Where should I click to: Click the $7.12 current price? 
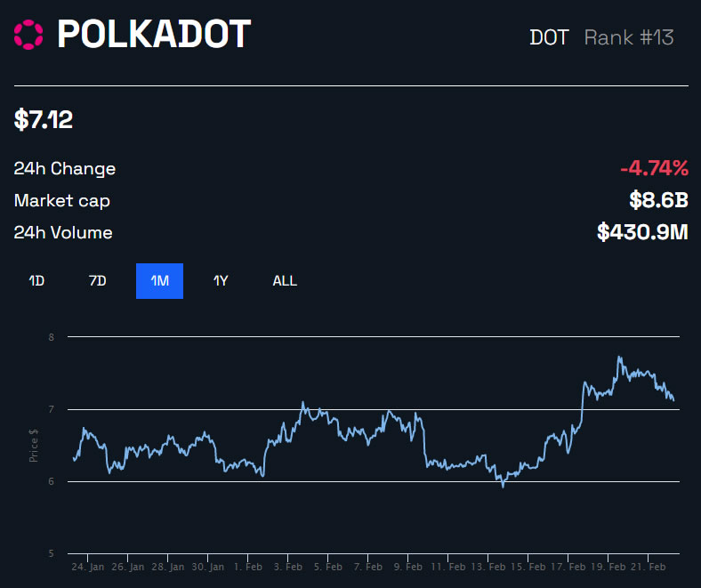point(44,119)
